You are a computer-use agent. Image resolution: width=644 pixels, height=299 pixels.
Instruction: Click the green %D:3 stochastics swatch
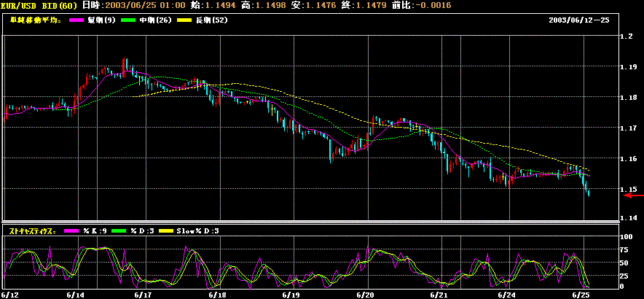click(117, 231)
